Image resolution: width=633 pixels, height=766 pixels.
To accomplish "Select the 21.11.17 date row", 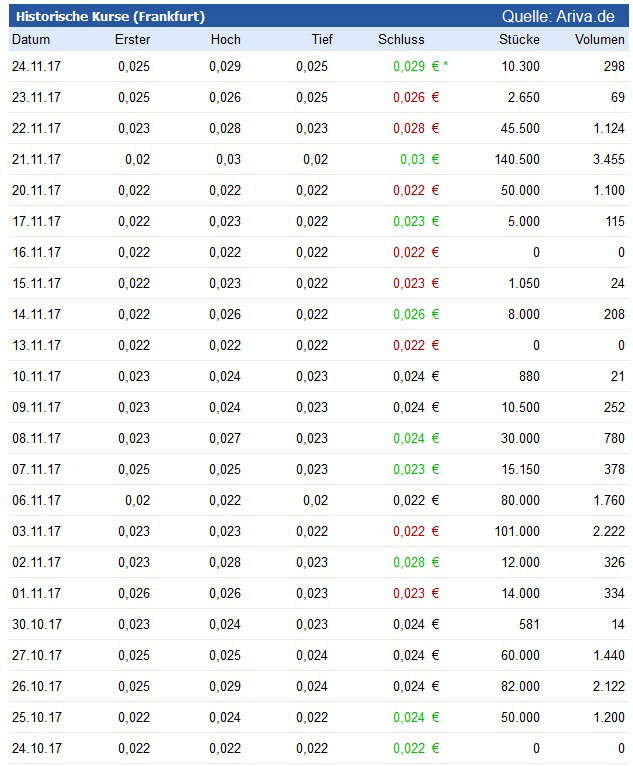I will coord(36,159).
